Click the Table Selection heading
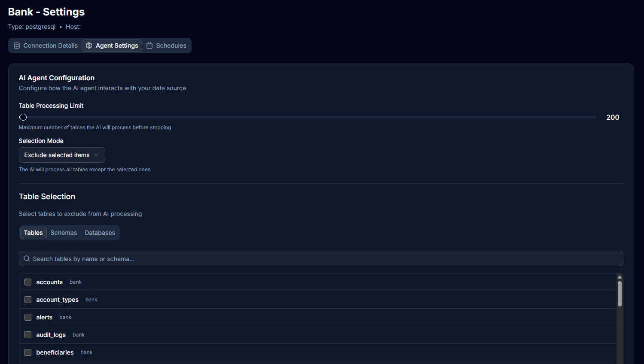 (x=47, y=197)
